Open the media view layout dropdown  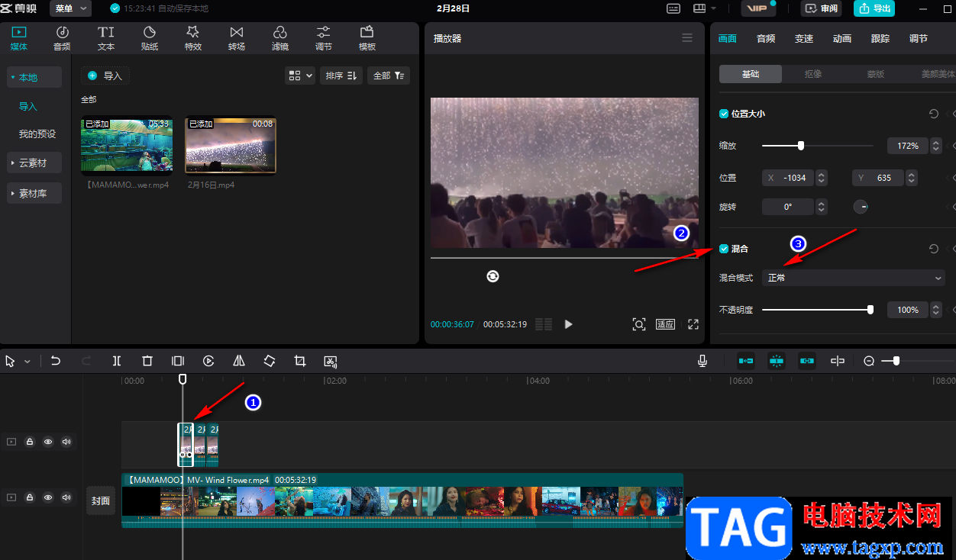click(x=300, y=76)
